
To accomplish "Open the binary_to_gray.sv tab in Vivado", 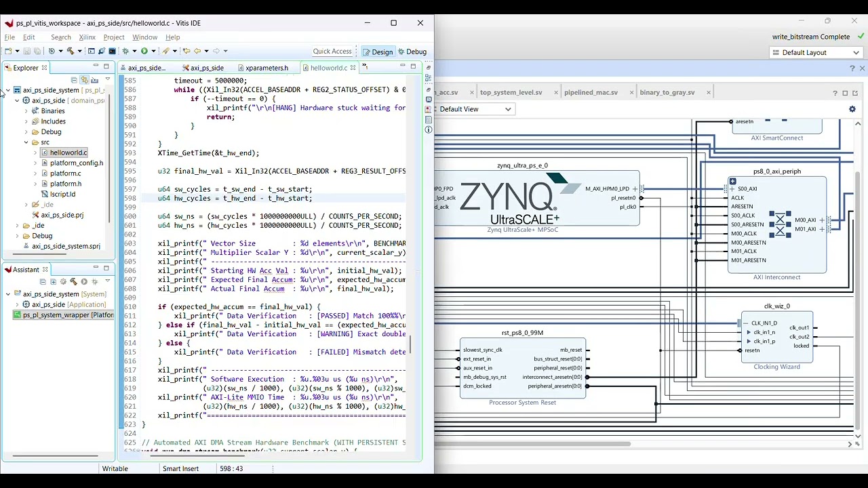I will 667,93.
